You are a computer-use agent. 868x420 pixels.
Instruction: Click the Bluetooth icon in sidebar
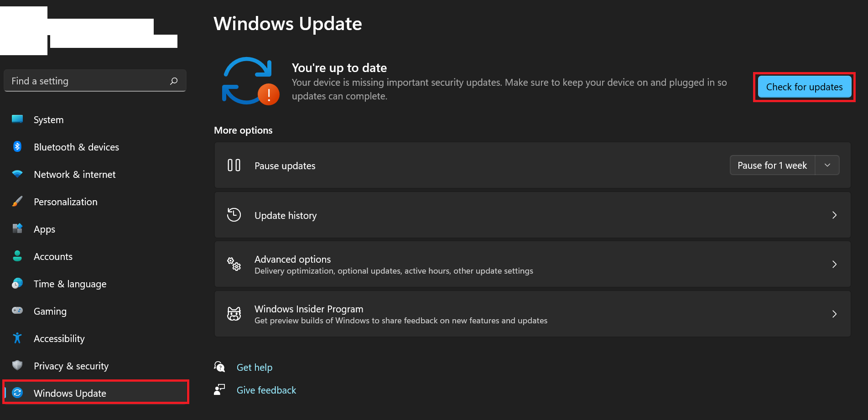[17, 146]
